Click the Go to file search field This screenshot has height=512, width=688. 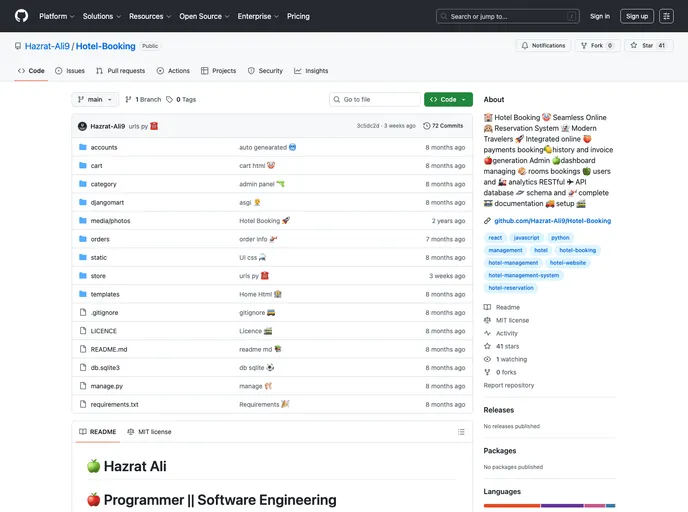tap(376, 100)
